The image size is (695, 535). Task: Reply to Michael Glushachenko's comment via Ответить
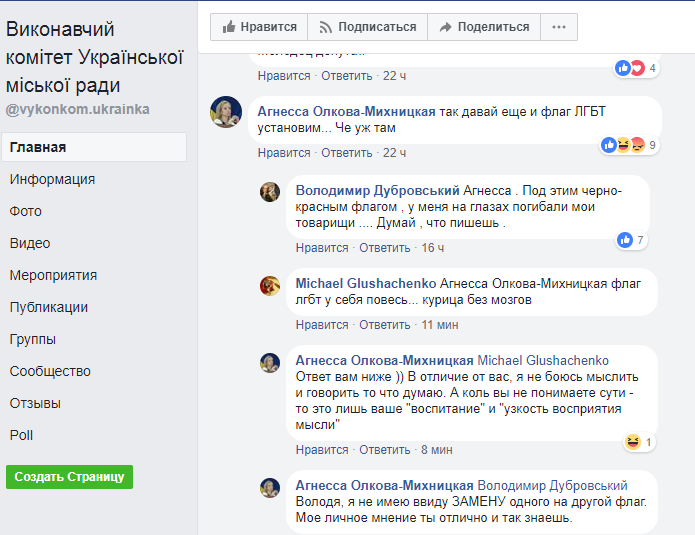pos(384,325)
